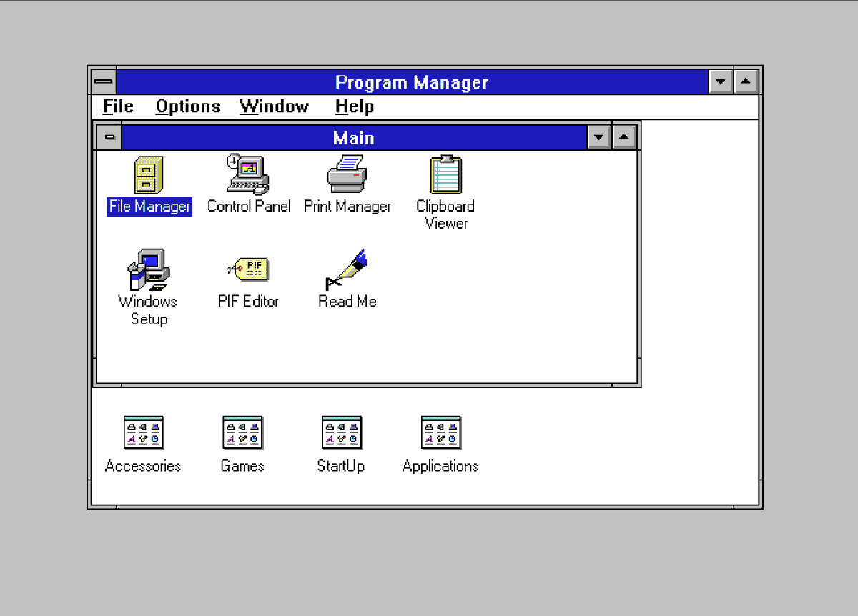The width and height of the screenshot is (858, 616).
Task: Click the Control Panel label text
Action: (249, 206)
